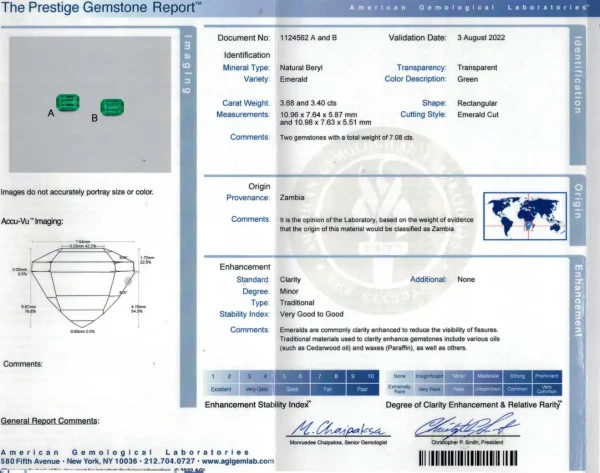The height and width of the screenshot is (473, 600).
Task: Click cutting style value 'Emerald Cut'
Action: [x=478, y=114]
